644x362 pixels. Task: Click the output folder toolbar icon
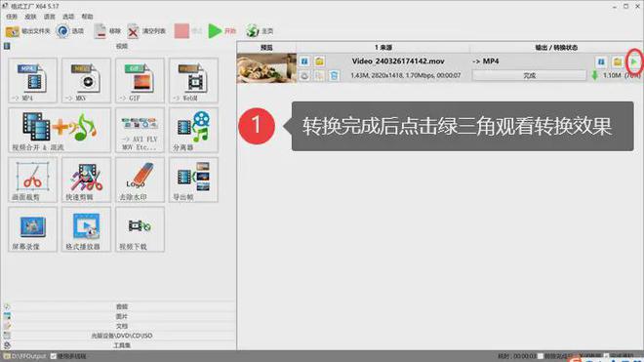pos(12,31)
